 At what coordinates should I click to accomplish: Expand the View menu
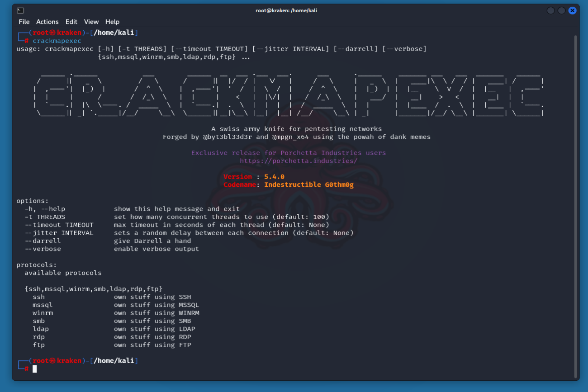coord(91,22)
